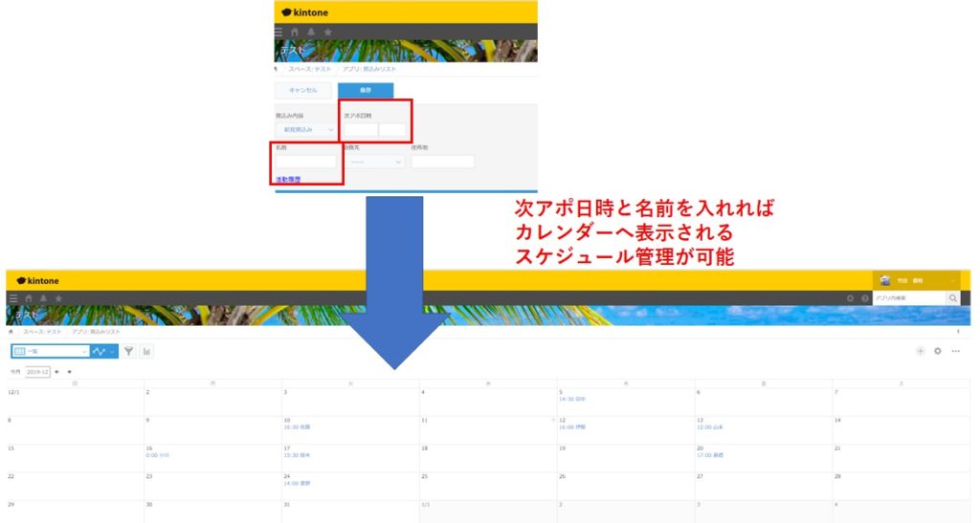Open the 見込み内容 dropdown in the edit form

point(306,130)
